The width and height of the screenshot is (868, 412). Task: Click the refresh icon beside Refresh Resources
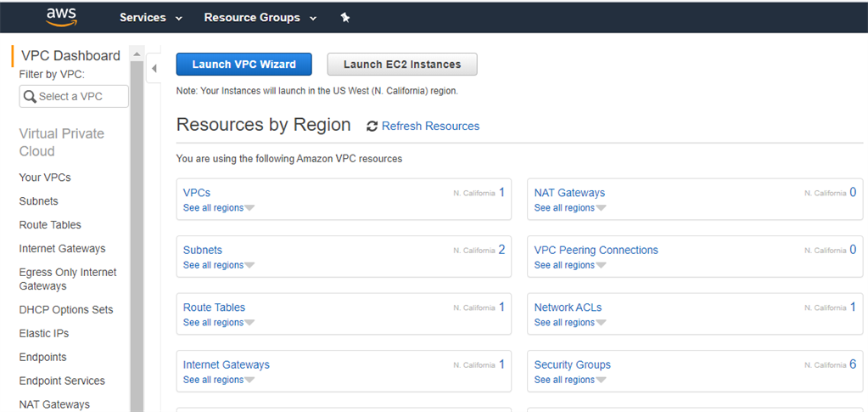372,127
